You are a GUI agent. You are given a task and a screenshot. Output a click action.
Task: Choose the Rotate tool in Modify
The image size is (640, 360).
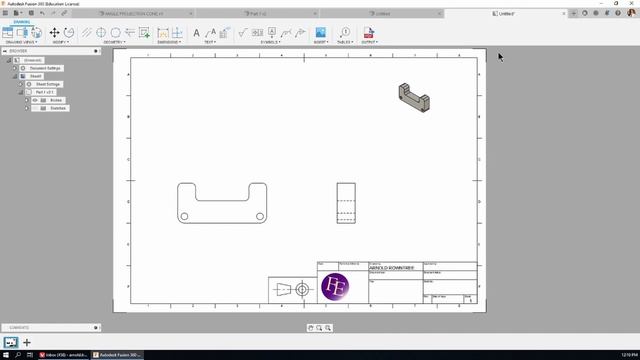point(69,33)
